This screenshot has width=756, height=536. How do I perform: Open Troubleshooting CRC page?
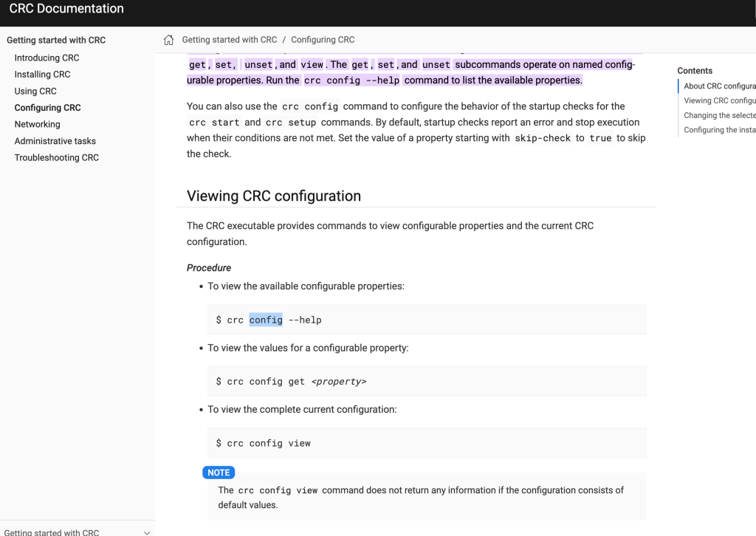point(56,157)
